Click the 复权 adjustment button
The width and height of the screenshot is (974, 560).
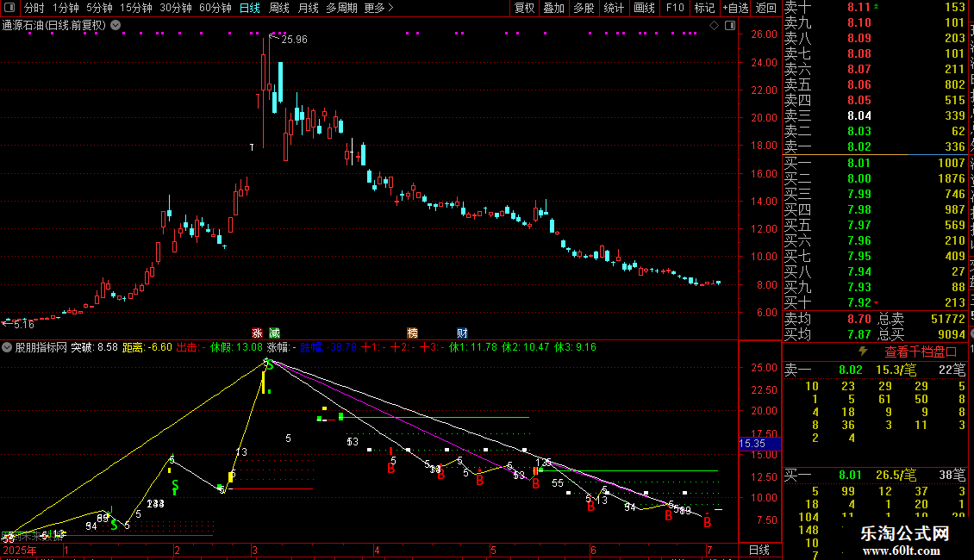(524, 8)
